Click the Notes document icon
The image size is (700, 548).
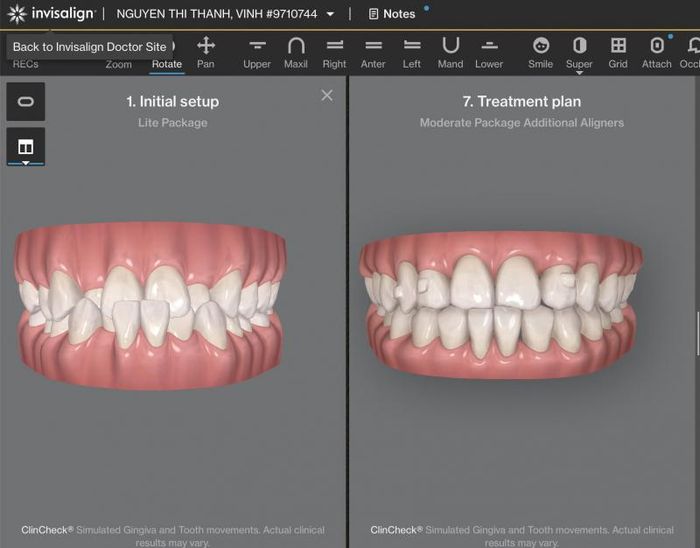point(373,14)
